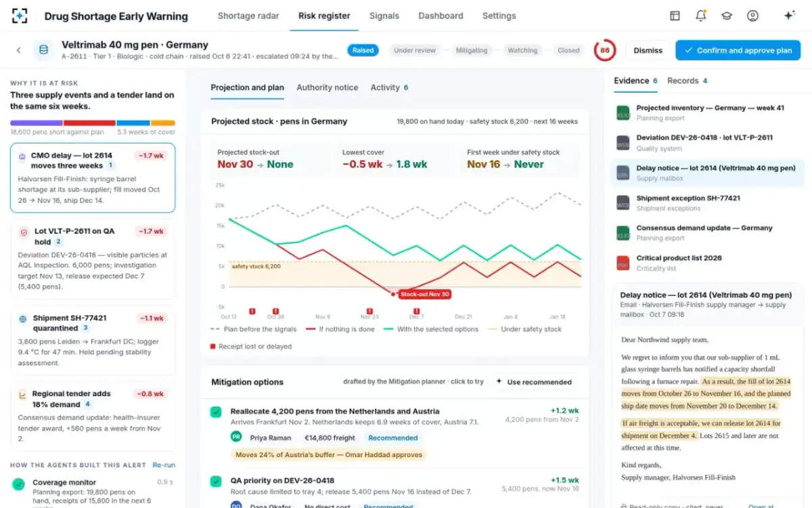The image size is (812, 508).
Task: Switch to the Records tab
Action: [x=687, y=81]
